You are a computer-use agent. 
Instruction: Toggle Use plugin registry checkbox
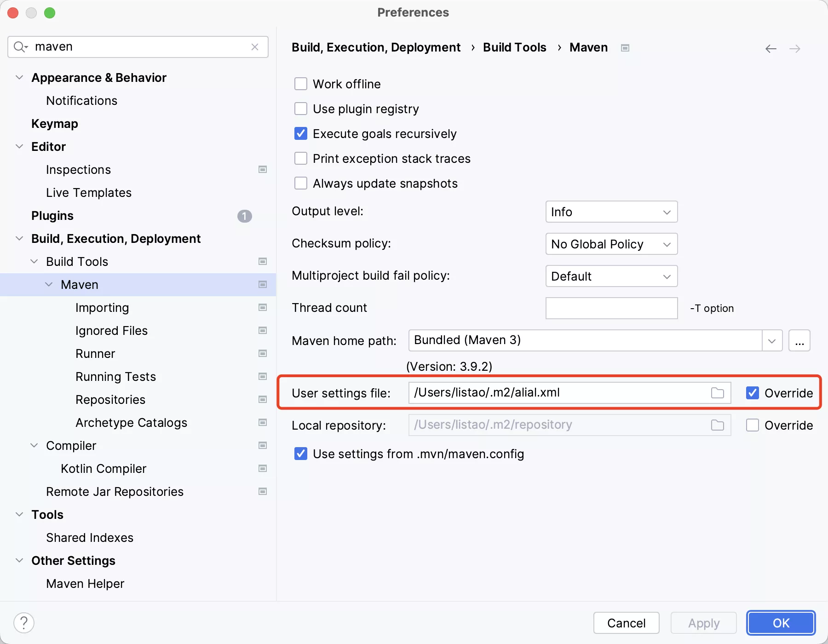tap(301, 109)
